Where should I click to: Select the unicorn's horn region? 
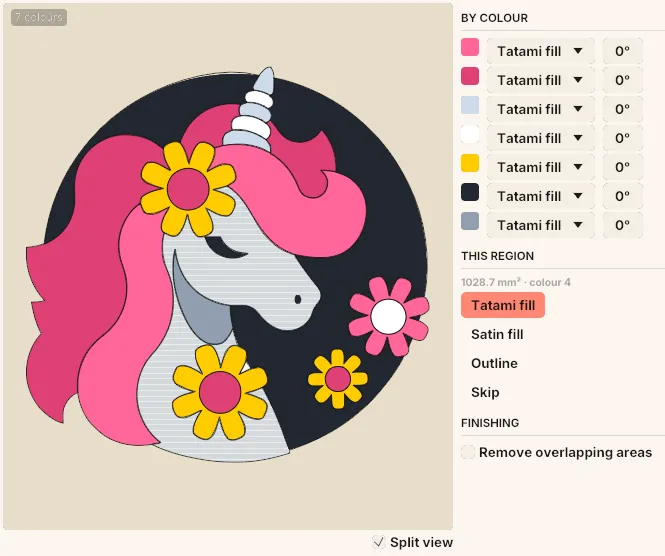pyautogui.click(x=252, y=112)
